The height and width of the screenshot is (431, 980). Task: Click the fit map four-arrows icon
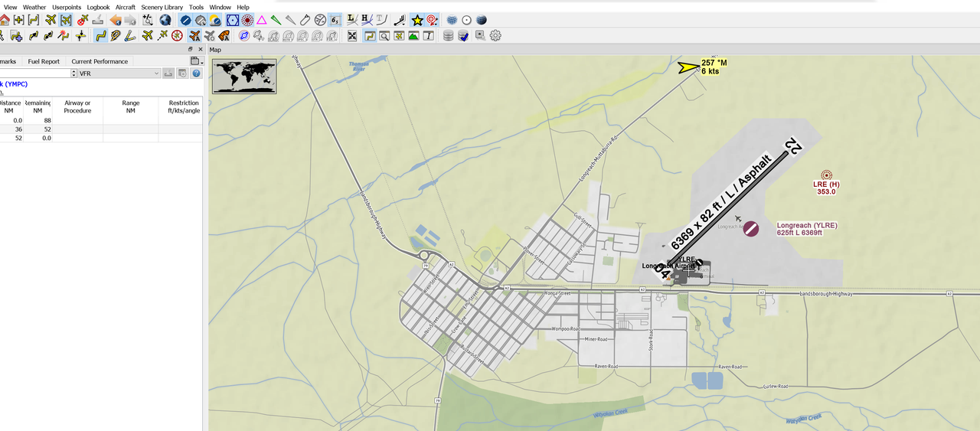[352, 36]
